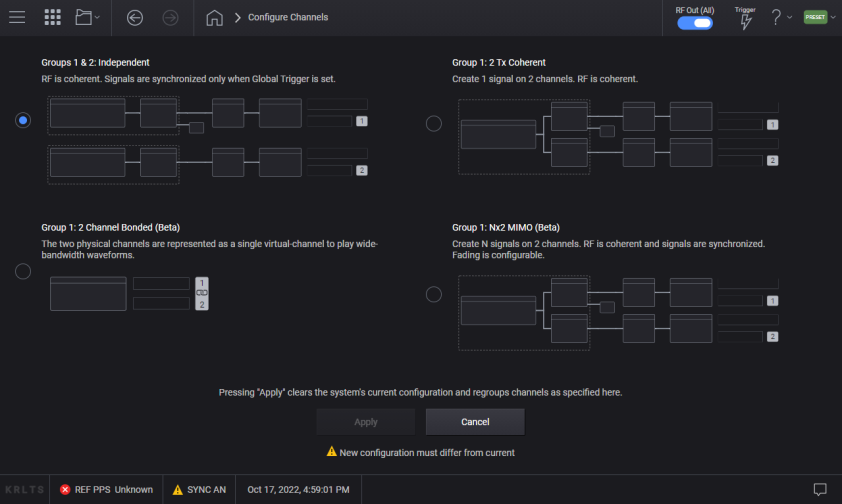Image resolution: width=842 pixels, height=504 pixels.
Task: Click the breadcrumb chevron separator arrow
Action: (x=237, y=18)
